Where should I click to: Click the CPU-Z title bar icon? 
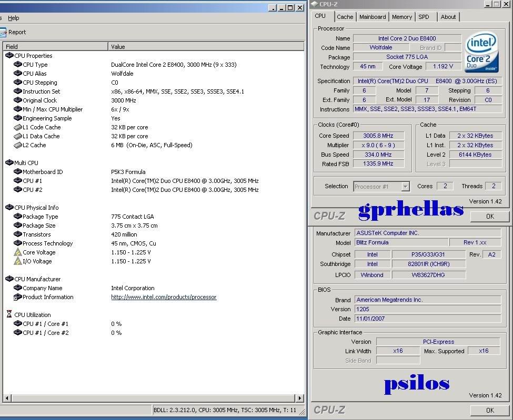pyautogui.click(x=314, y=4)
